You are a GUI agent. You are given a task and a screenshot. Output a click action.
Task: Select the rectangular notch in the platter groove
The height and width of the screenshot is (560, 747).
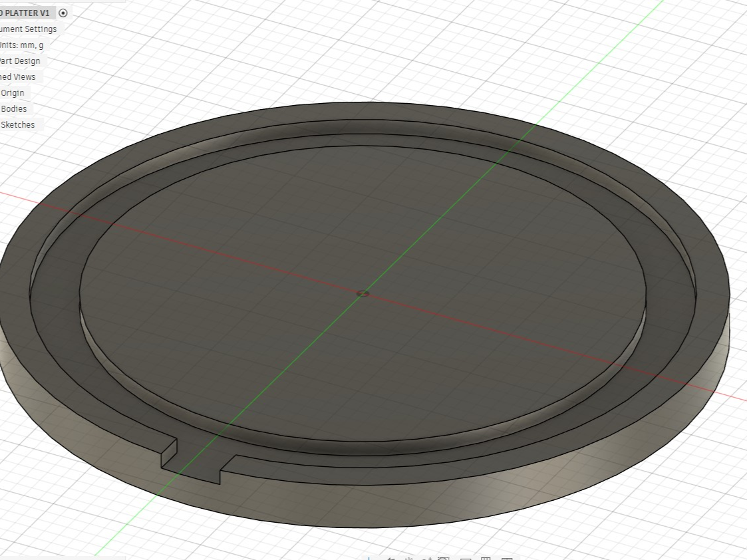198,460
